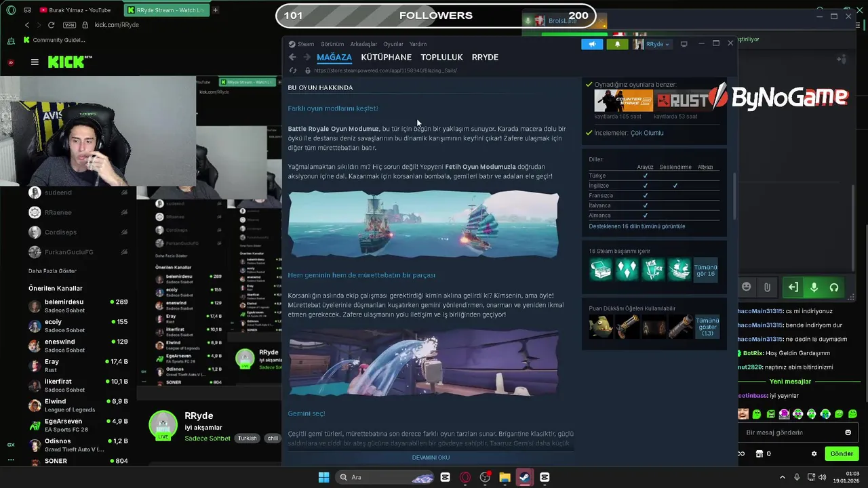Click the leave call arrow button
The height and width of the screenshot is (488, 868).
click(x=793, y=287)
